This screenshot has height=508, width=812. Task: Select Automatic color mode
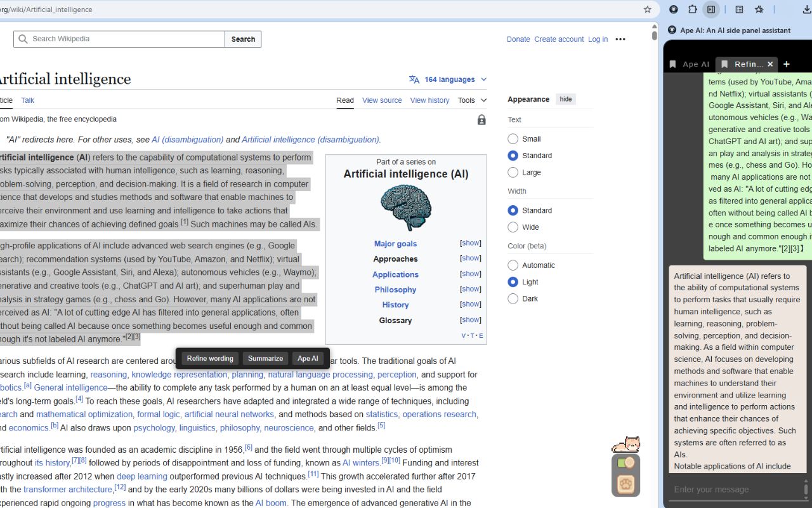(513, 265)
